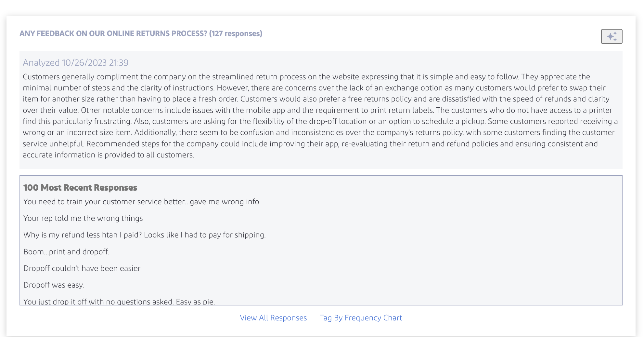Click the Analyzed 10/26/2023 21:39 timestamp
This screenshot has height=337, width=644.
[x=75, y=62]
